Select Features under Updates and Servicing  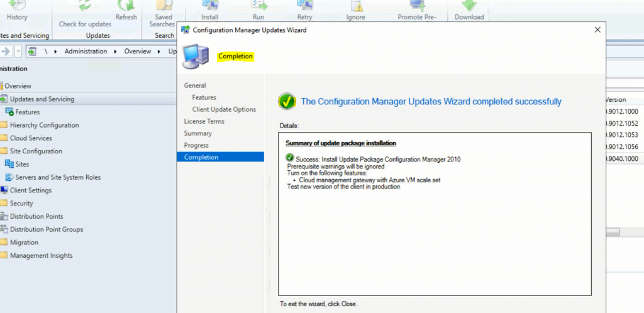click(x=28, y=112)
